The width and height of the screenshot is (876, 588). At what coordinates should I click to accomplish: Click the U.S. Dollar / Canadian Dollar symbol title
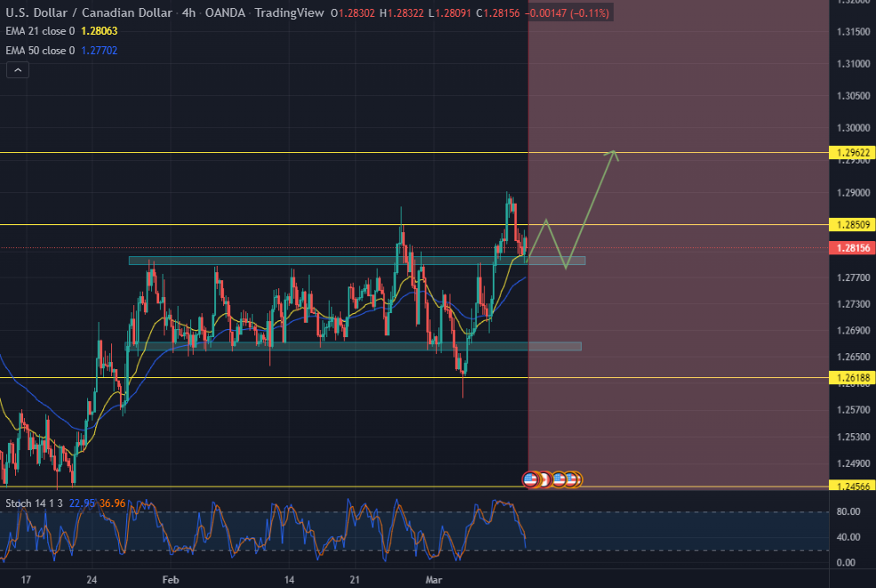[89, 12]
